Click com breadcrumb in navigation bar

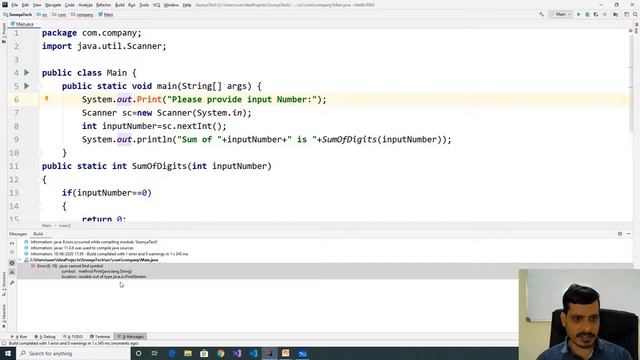click(60, 14)
